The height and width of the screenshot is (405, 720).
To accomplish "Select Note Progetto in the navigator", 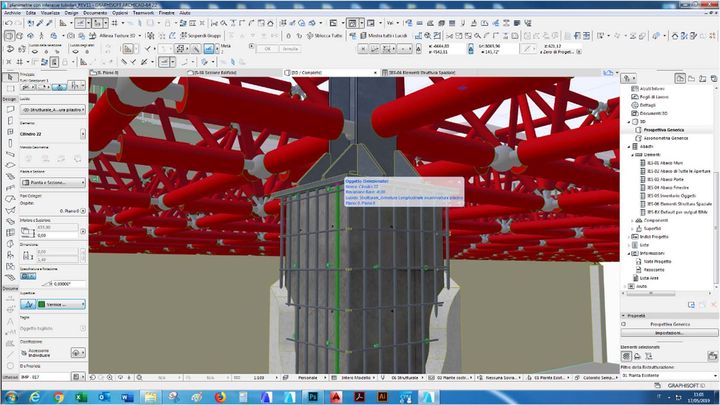I will pos(657,262).
